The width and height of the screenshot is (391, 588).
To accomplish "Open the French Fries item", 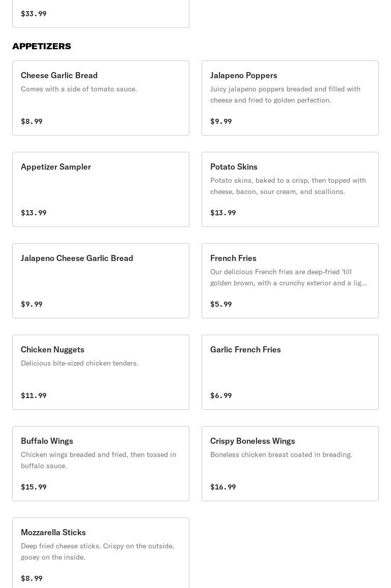I will coord(290,281).
